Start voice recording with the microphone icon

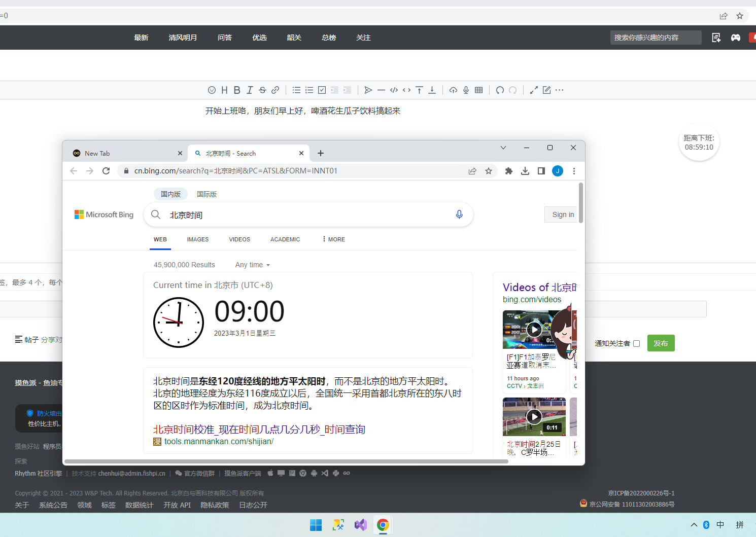[466, 90]
